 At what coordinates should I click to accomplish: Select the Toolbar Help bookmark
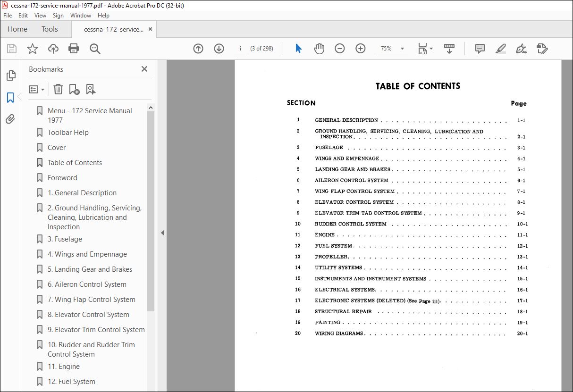point(68,133)
